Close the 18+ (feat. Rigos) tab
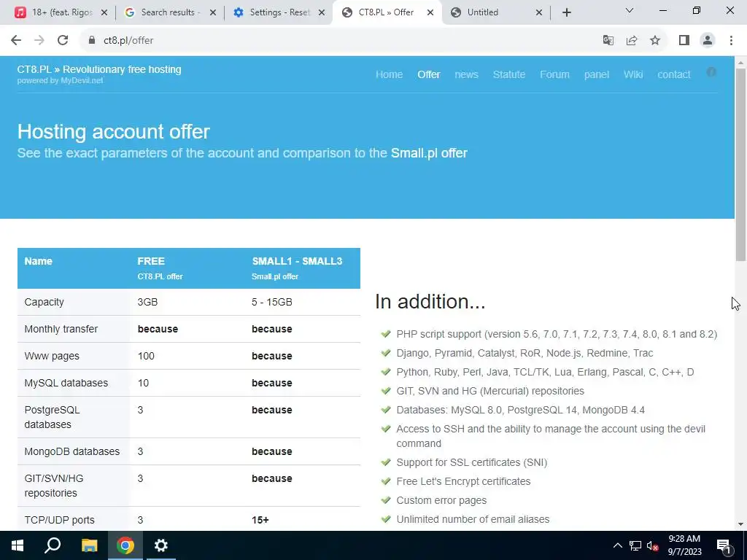Image resolution: width=747 pixels, height=560 pixels. coord(104,12)
